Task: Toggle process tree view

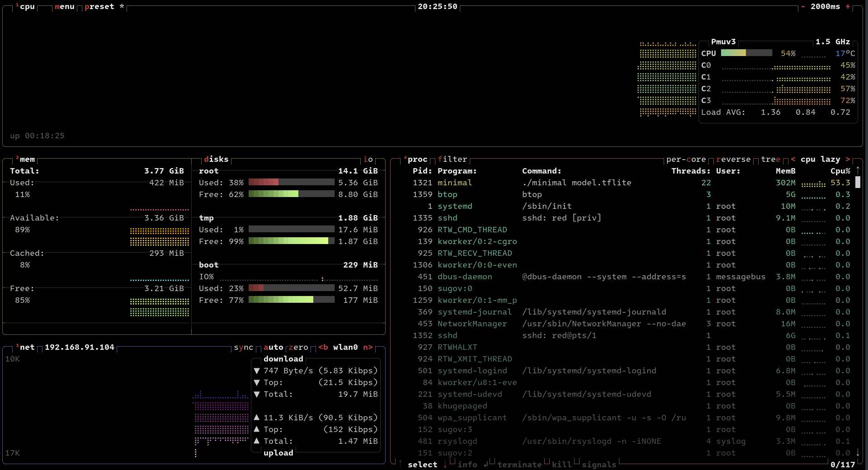Action: pyautogui.click(x=771, y=160)
